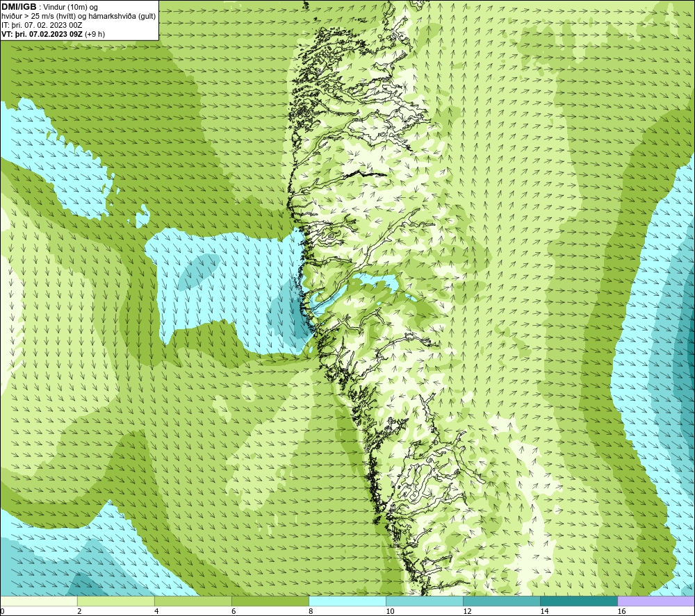Image resolution: width=695 pixels, height=616 pixels.
Task: Click the 14–16 m/s dark teal swatch
Action: (x=578, y=601)
